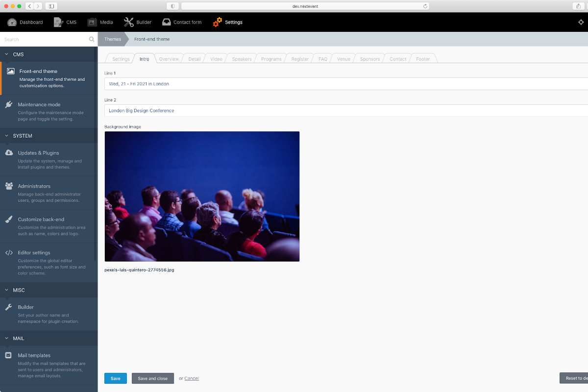Click the Reset to default button
588x392 pixels.
pyautogui.click(x=574, y=378)
